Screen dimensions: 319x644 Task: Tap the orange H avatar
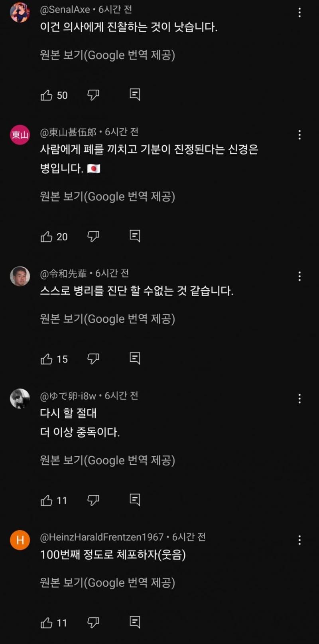point(20,540)
